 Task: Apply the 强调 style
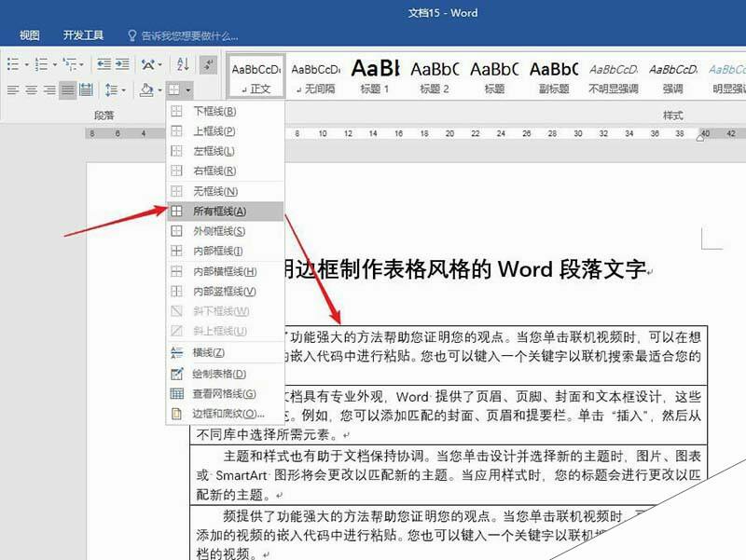[672, 76]
